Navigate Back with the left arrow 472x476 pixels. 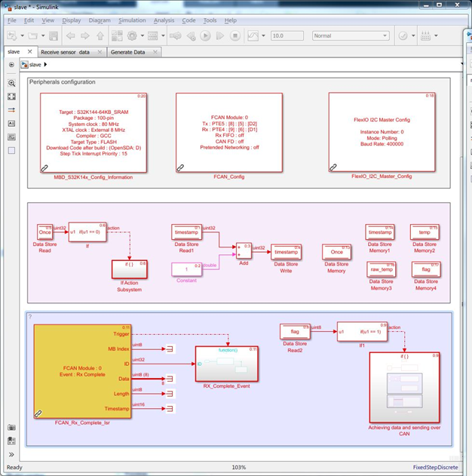coord(70,35)
